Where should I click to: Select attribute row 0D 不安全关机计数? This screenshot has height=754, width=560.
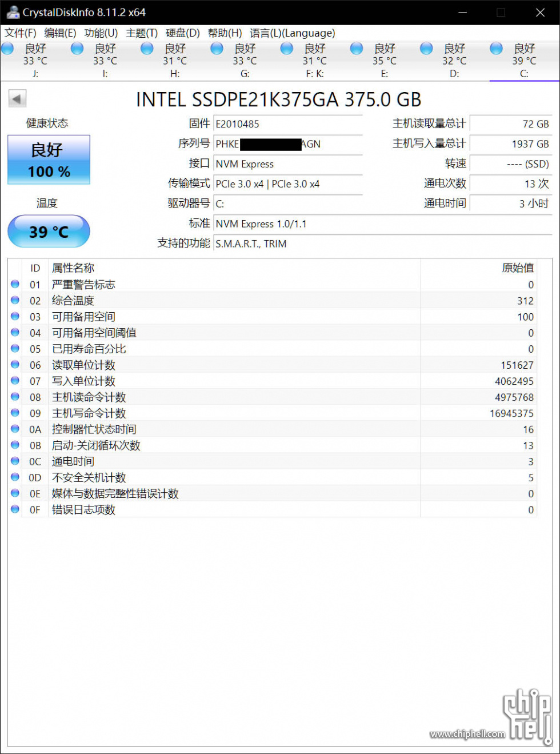pyautogui.click(x=272, y=477)
